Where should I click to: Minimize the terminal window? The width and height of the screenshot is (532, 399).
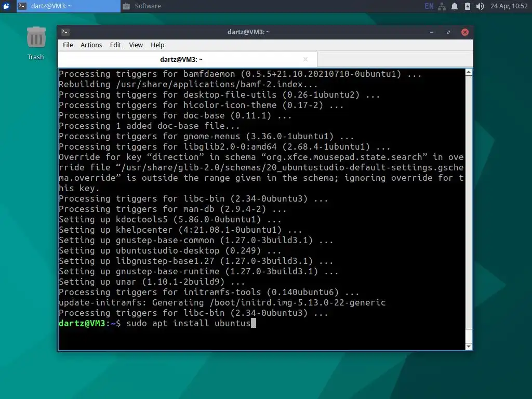tap(432, 32)
